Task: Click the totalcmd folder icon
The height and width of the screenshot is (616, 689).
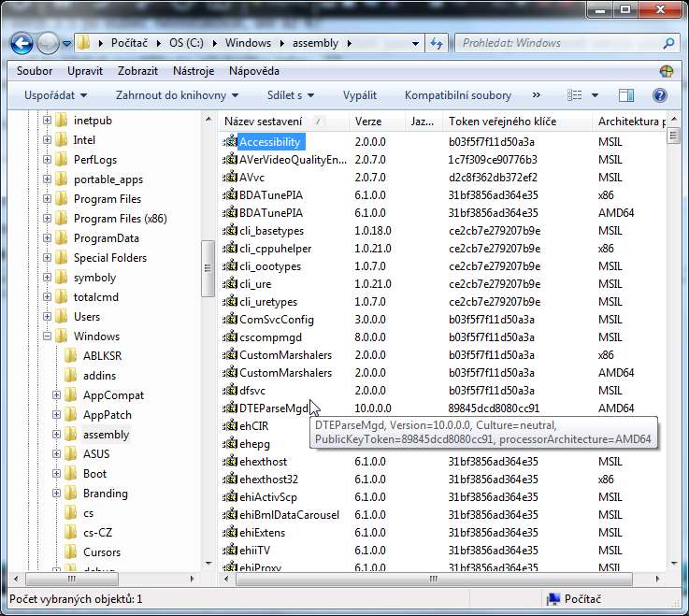Action: [x=62, y=297]
